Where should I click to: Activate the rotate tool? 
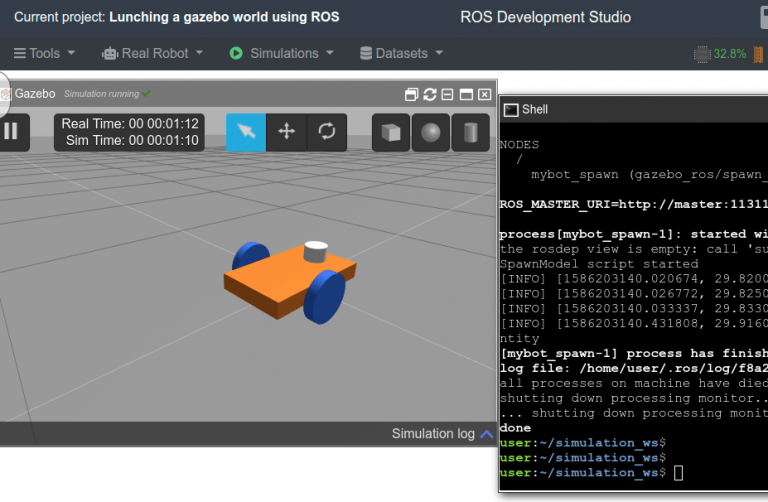point(327,132)
